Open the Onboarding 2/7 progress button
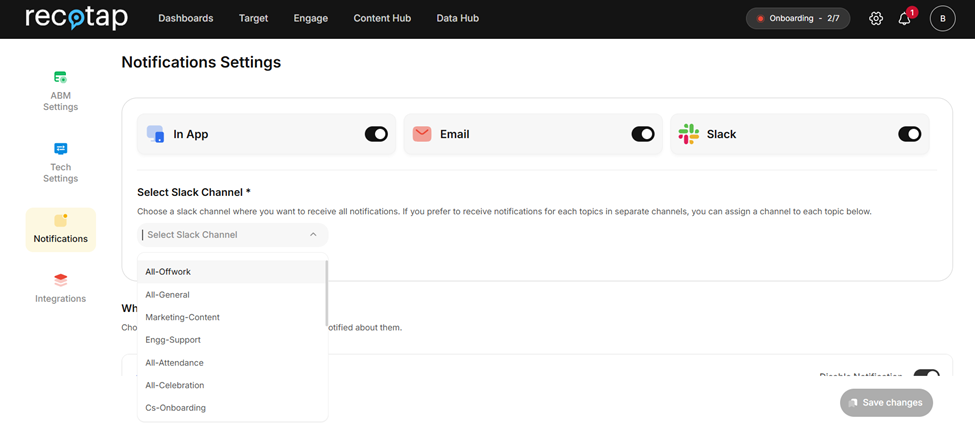The height and width of the screenshot is (425, 975). [x=799, y=18]
